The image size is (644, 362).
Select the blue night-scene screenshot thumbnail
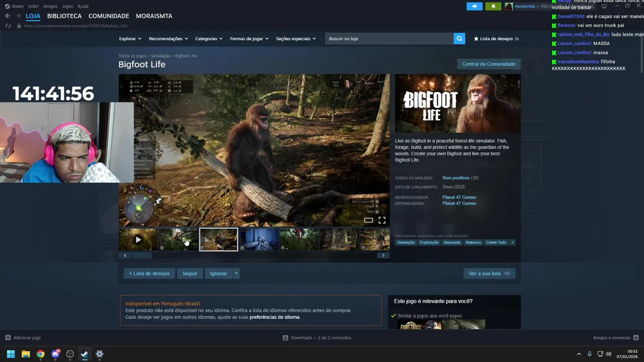pyautogui.click(x=259, y=239)
